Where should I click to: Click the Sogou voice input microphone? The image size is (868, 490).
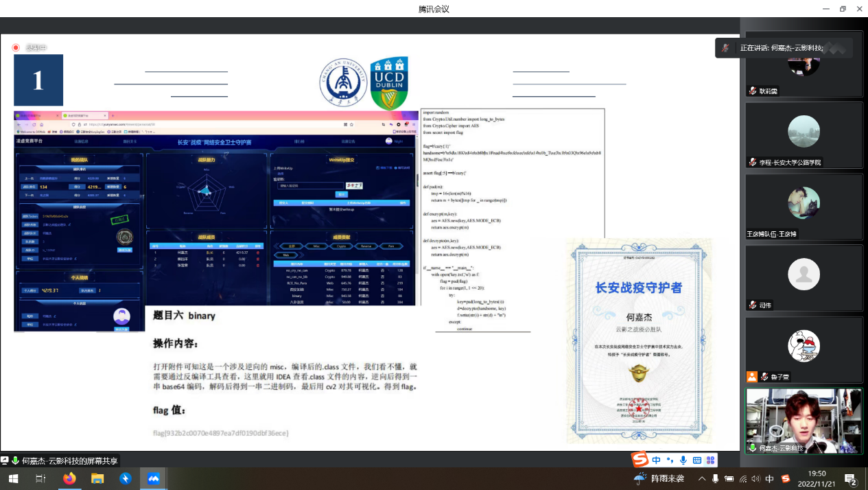coord(683,460)
